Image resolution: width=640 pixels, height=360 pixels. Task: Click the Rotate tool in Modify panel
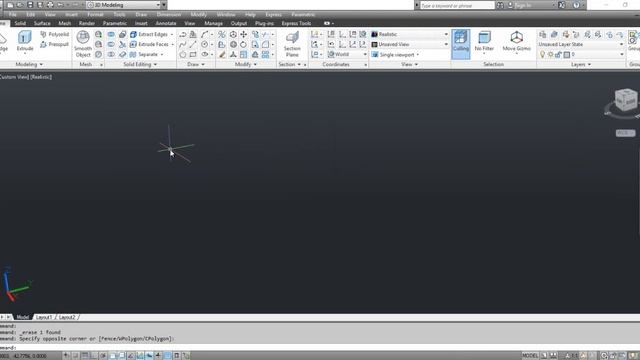[243, 44]
